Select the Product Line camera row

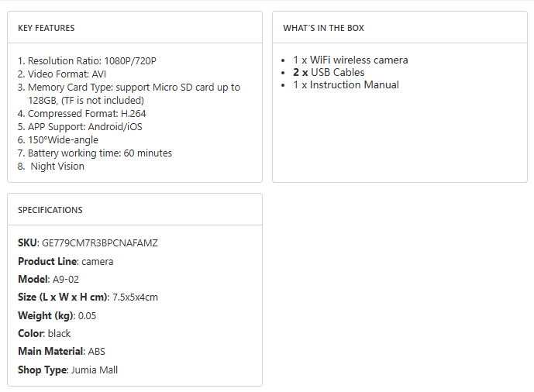tap(66, 261)
